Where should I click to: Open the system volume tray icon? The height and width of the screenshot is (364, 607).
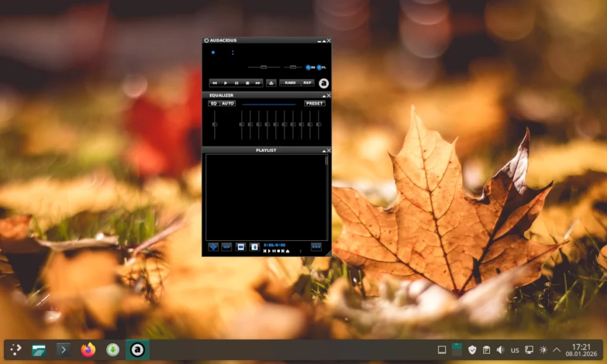[500, 350]
